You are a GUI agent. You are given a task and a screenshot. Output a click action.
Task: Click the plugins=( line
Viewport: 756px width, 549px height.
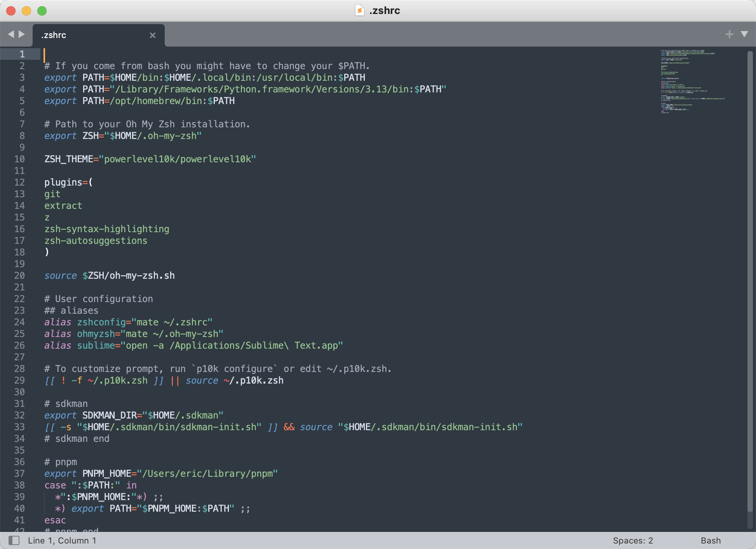click(68, 182)
